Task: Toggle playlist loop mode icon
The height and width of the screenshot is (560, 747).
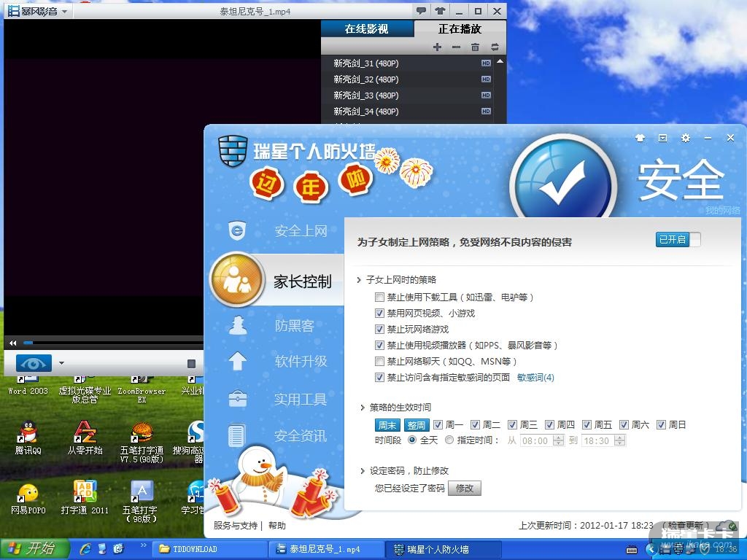Action: coord(495,47)
